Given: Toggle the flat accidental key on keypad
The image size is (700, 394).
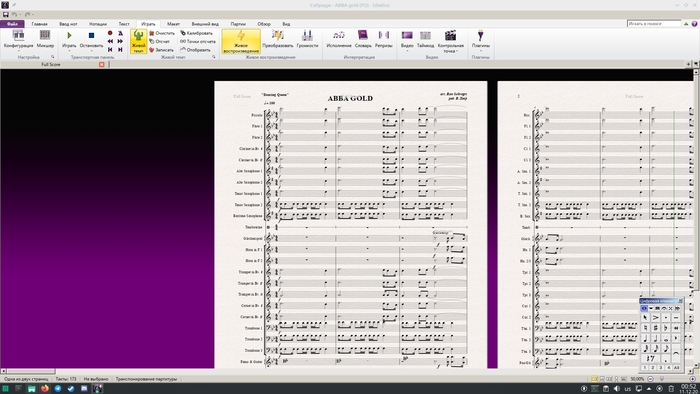Looking at the screenshot, I should pyautogui.click(x=665, y=328).
